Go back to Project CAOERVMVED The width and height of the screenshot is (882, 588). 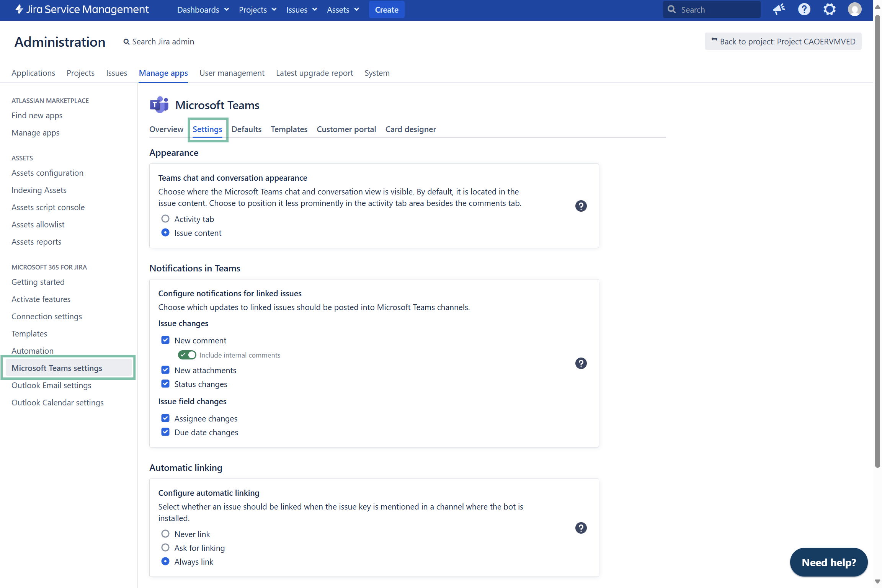click(783, 41)
